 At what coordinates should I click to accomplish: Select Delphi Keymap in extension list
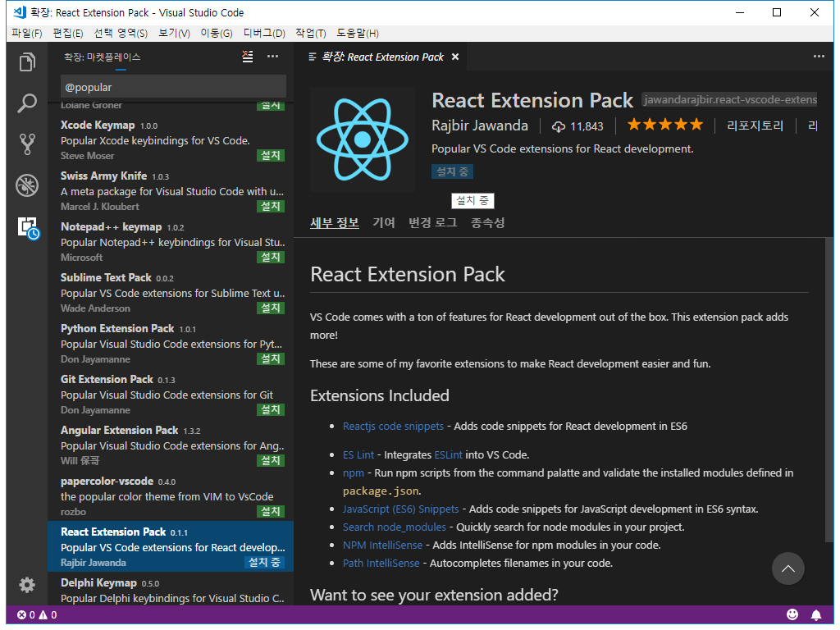171,589
